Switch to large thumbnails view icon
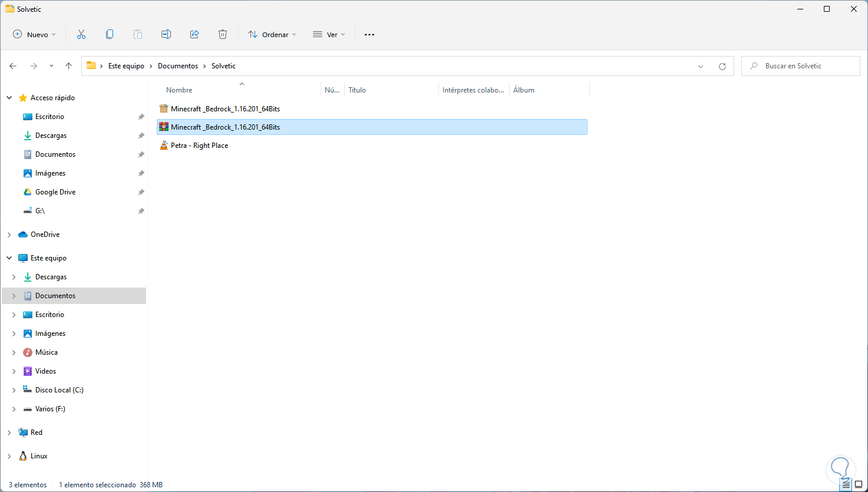Image resolution: width=868 pixels, height=492 pixels. [858, 485]
